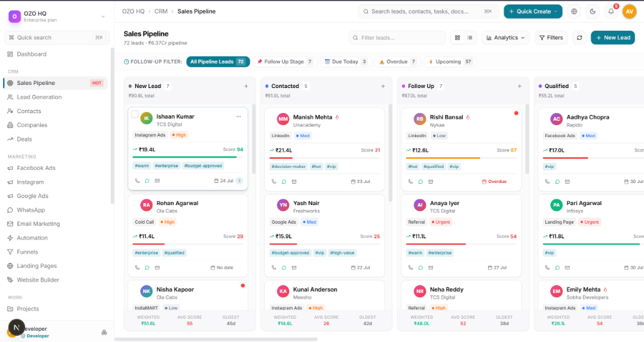Click Rishi Bansal score progress bar

click(461, 158)
